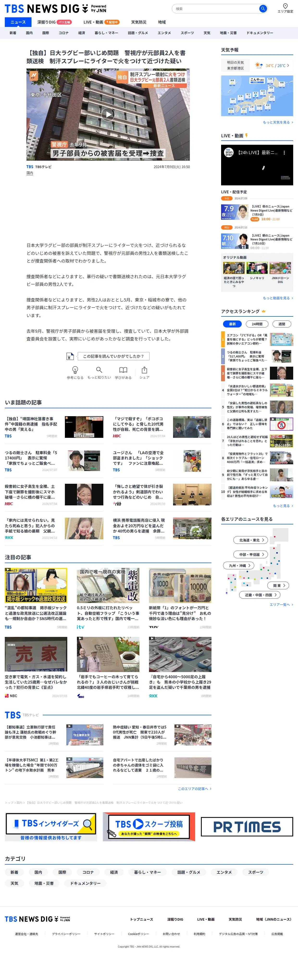
Task: Select the 週間 ranking toggle
Action: (282, 324)
